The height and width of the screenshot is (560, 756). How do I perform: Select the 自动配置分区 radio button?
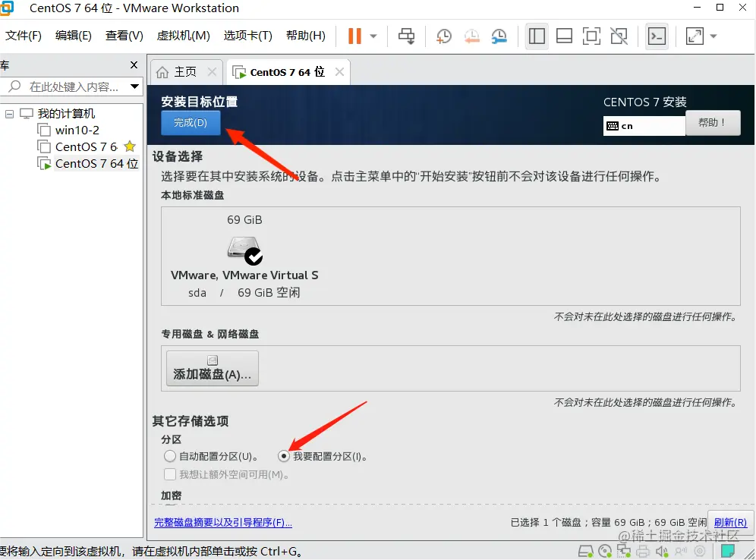(170, 456)
